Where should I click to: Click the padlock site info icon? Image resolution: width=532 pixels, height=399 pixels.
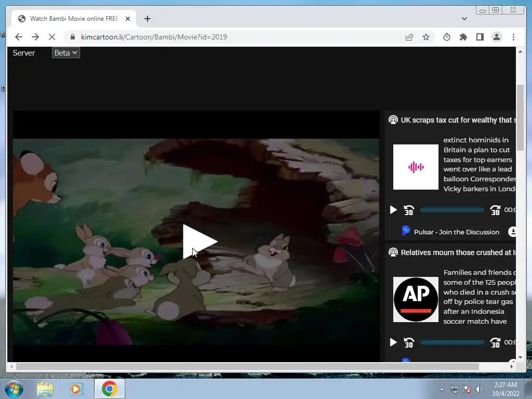click(x=72, y=37)
